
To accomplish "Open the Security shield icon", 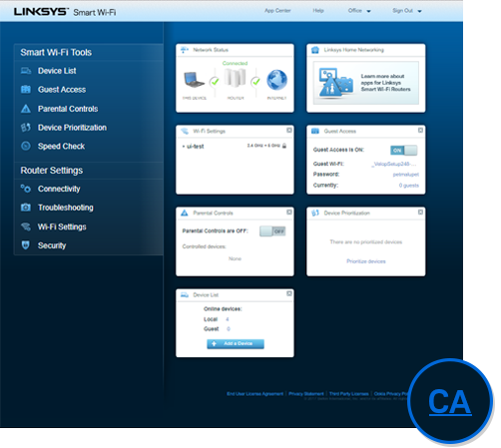I will pyautogui.click(x=26, y=245).
